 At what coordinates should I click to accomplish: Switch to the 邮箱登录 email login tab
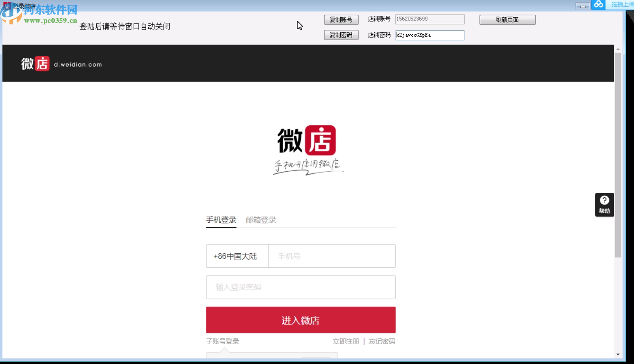tap(260, 220)
